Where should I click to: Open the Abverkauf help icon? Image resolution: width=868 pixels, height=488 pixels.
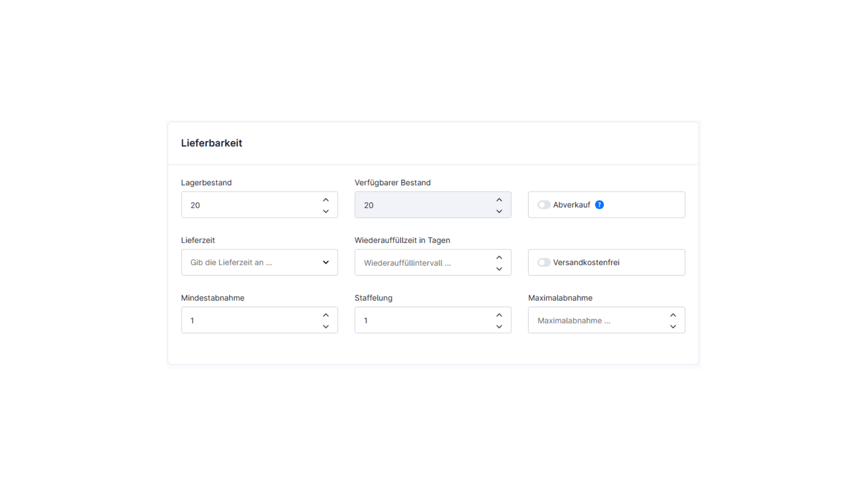coord(599,205)
